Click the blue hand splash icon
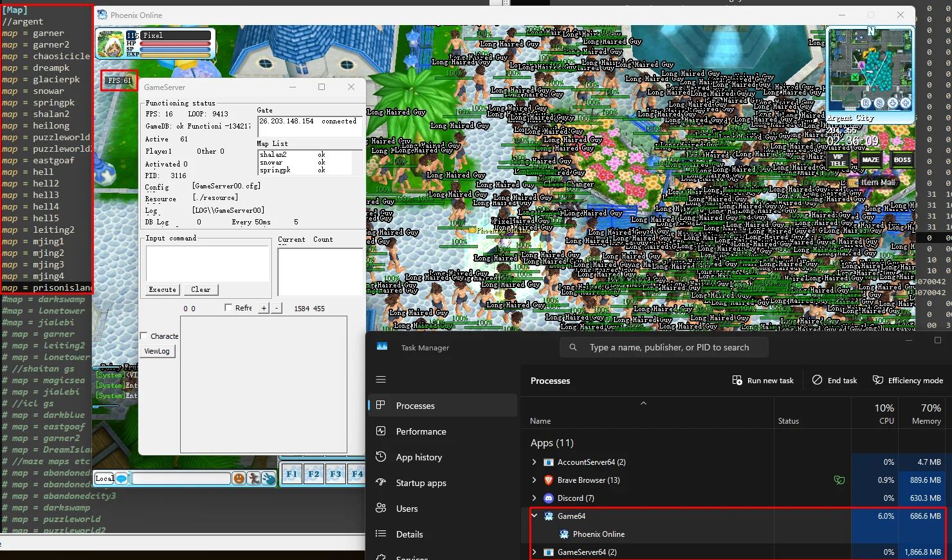952x560 pixels. point(269,478)
